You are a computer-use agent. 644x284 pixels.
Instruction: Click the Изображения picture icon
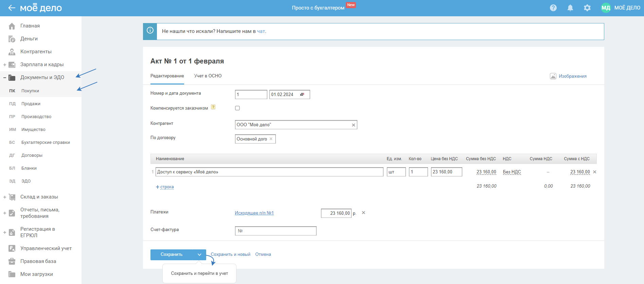(553, 76)
